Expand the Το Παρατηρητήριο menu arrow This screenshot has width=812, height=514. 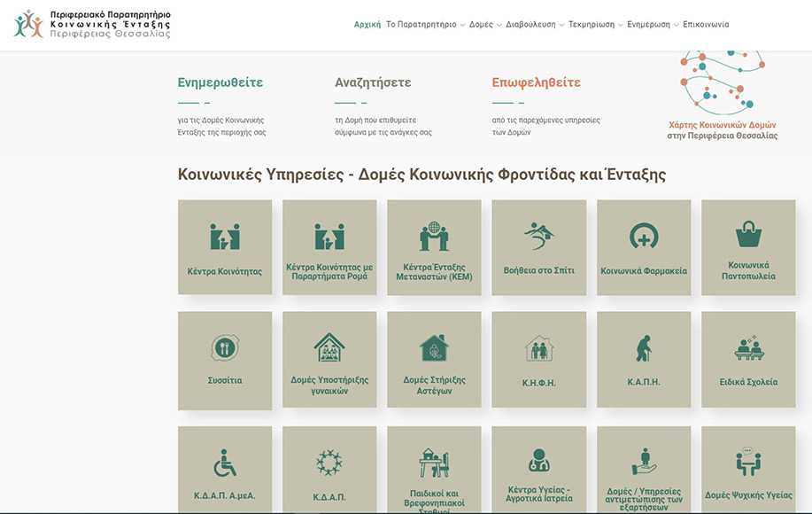(x=462, y=25)
